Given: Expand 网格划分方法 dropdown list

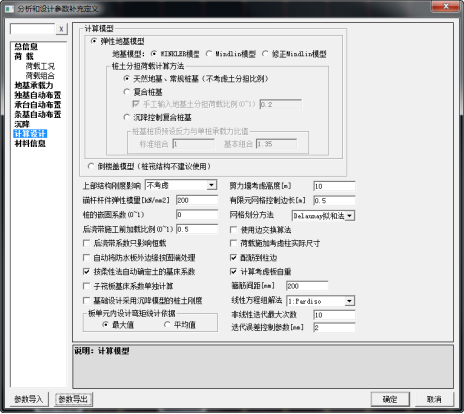Looking at the screenshot, I should pos(323,216).
